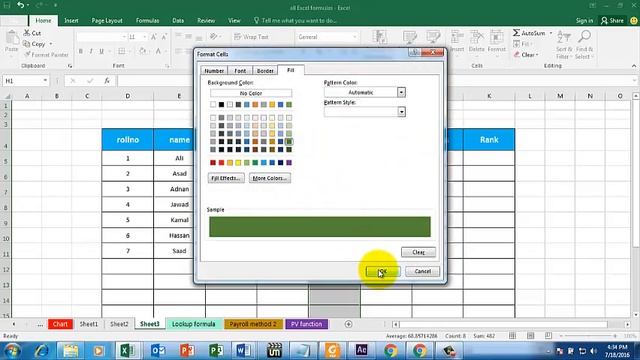Open the Review ribbon tab
The height and width of the screenshot is (360, 640).
click(x=206, y=20)
